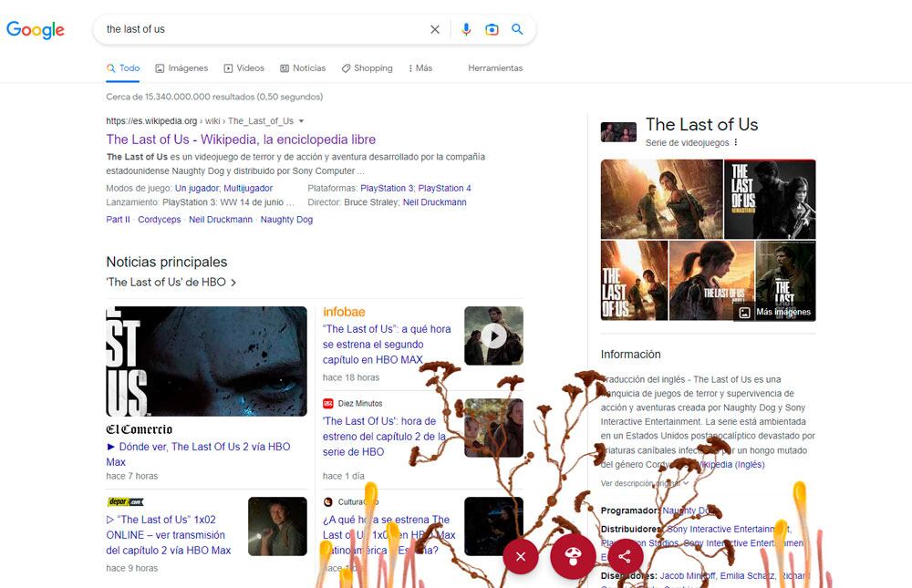Start a voice search with the microphone icon
The image size is (912, 588).
[x=466, y=29]
